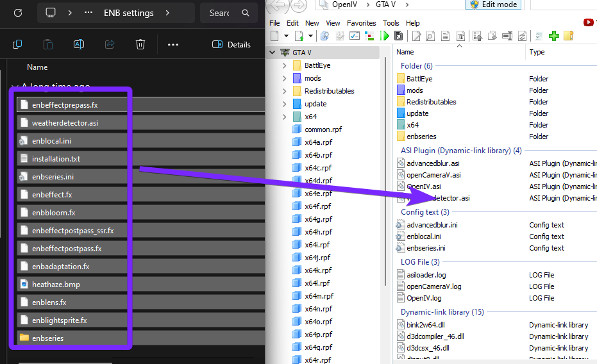
Task: Click the dark shortcut-arrow icon in OpenIV toolbar
Action: 398,36
